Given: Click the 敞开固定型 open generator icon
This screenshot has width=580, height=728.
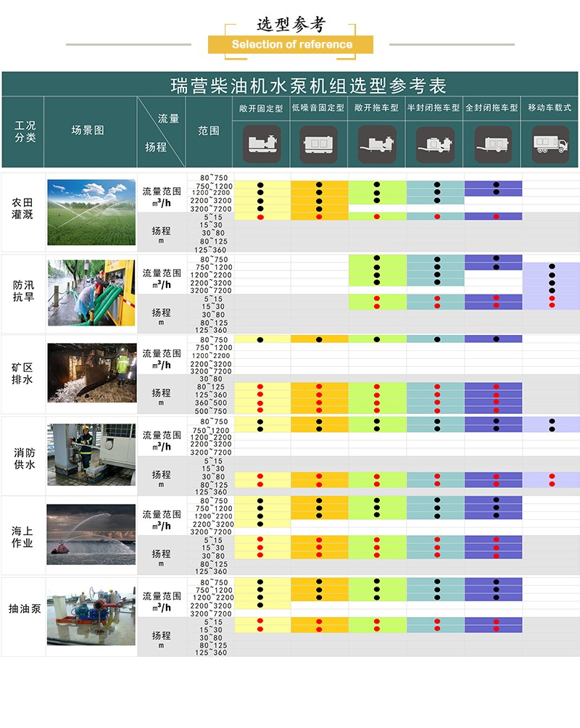Looking at the screenshot, I should (262, 144).
